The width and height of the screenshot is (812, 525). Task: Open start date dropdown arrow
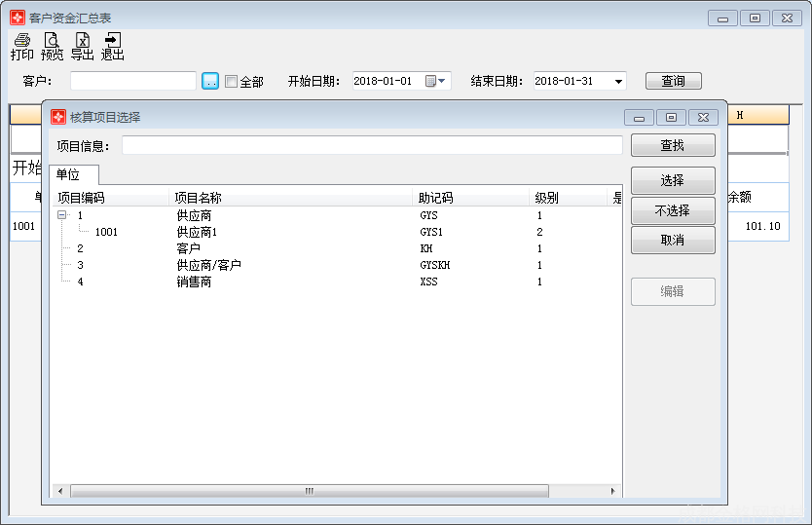tap(443, 82)
